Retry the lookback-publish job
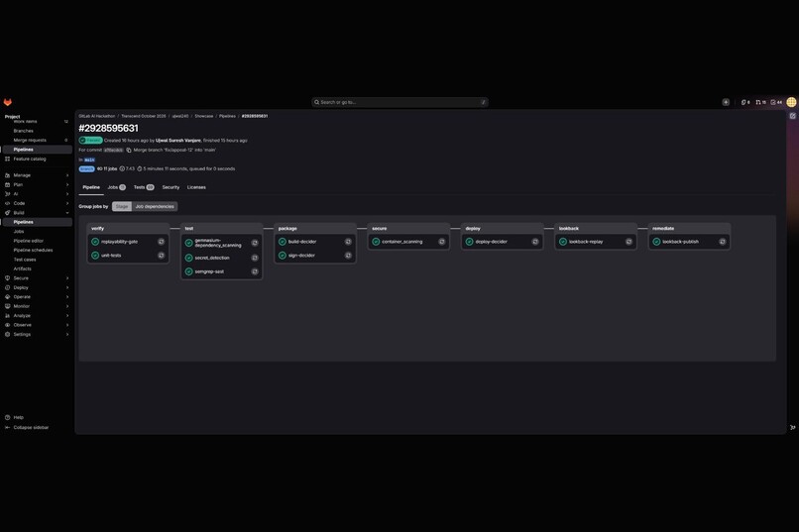Screen dimensions: 799x532 coord(722,242)
